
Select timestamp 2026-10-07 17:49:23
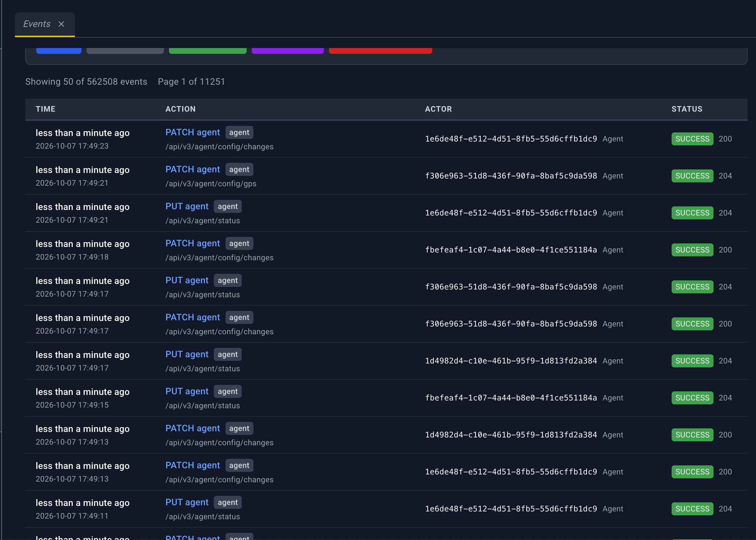coord(72,146)
